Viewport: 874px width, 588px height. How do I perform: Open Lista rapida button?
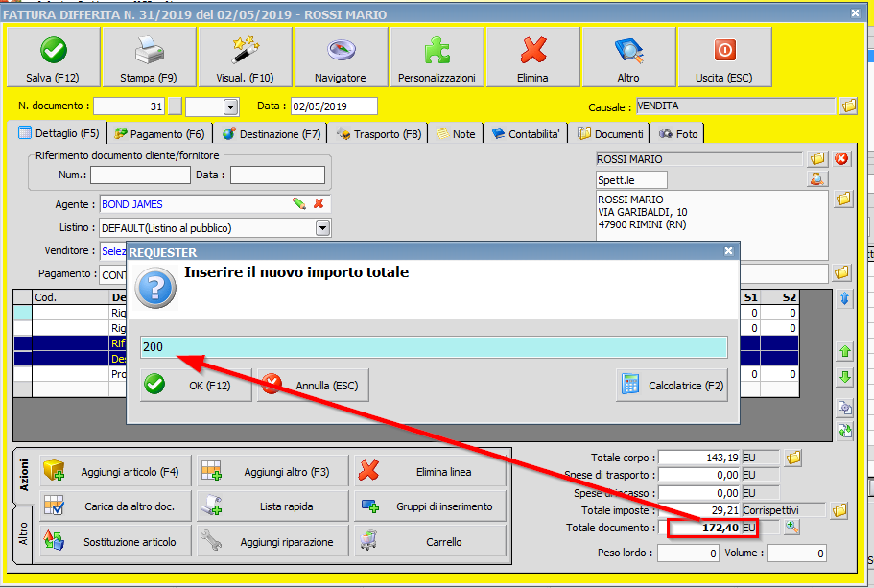[x=272, y=506]
